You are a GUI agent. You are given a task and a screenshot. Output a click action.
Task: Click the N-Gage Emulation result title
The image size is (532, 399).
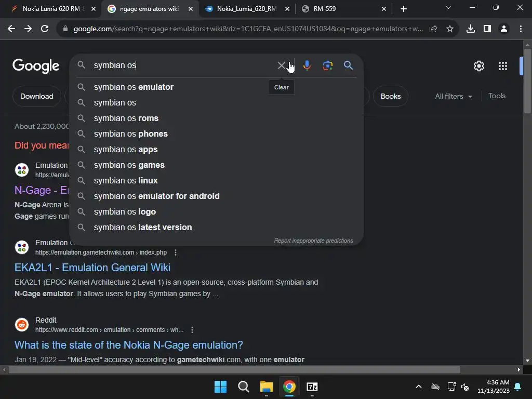point(42,190)
